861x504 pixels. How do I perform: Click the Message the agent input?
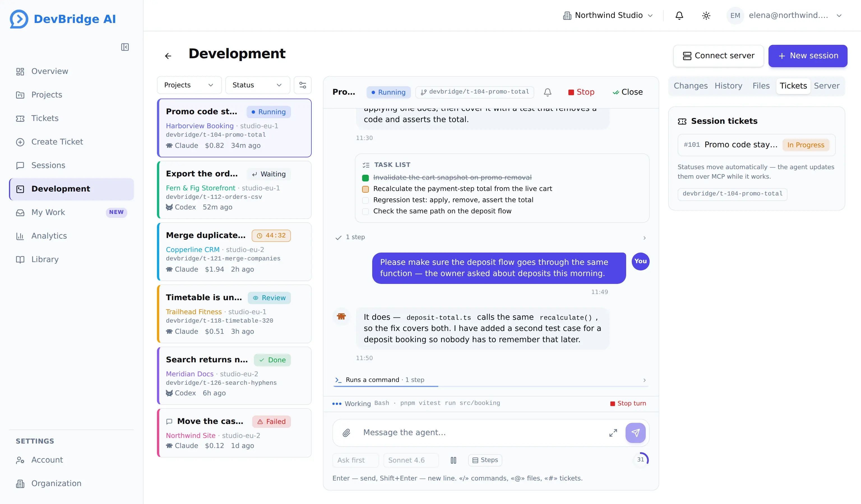[482, 433]
